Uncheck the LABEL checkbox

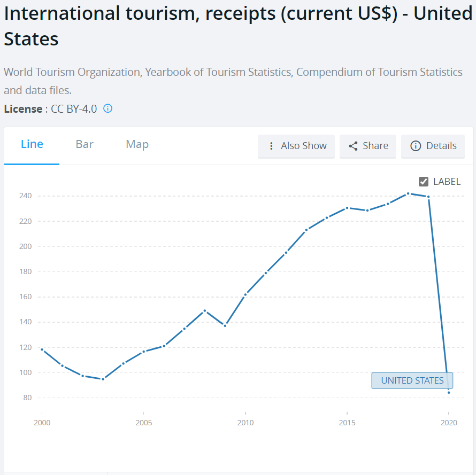point(424,182)
